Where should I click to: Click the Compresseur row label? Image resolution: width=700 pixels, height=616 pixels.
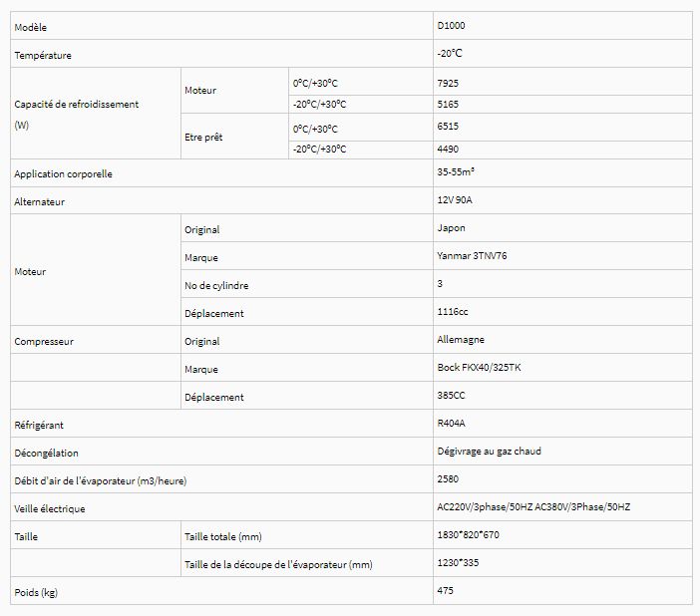[44, 341]
